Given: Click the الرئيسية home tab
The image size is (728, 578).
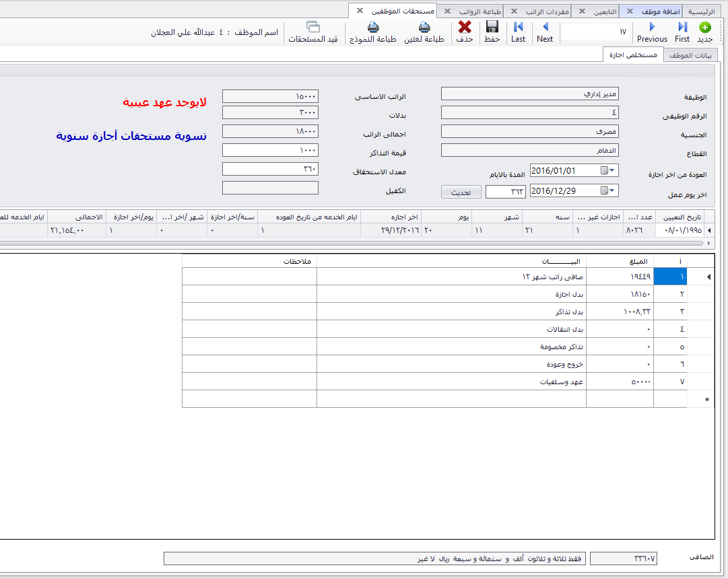Looking at the screenshot, I should click(x=704, y=11).
